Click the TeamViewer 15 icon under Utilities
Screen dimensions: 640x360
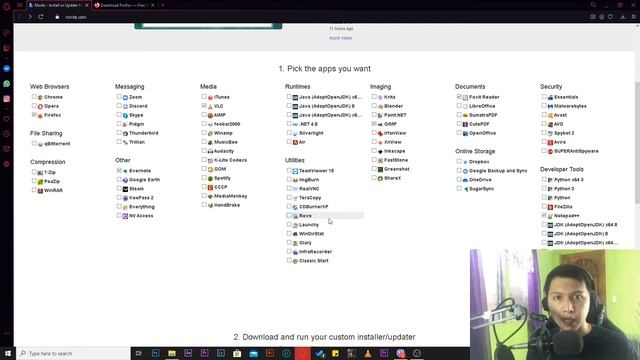pyautogui.click(x=295, y=171)
